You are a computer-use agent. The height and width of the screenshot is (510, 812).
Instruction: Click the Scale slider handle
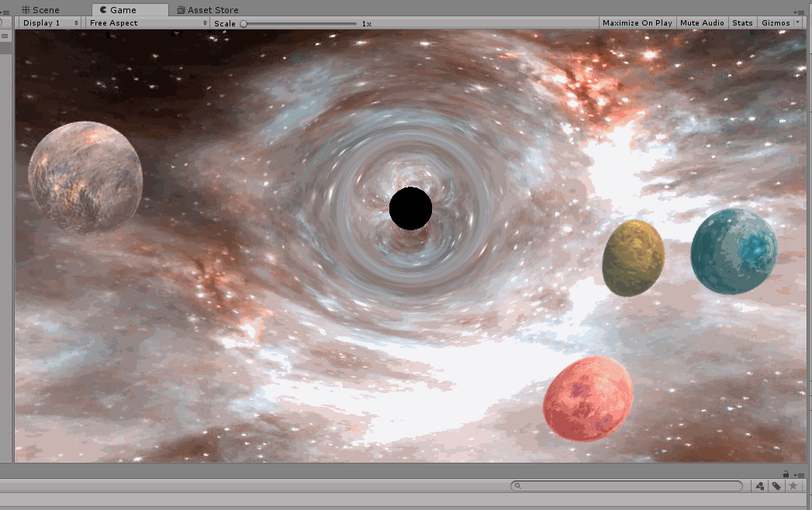pos(244,24)
